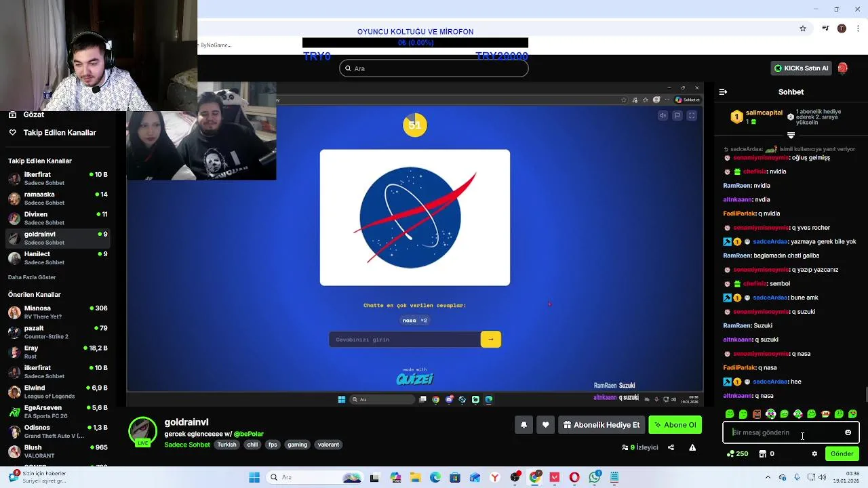Select fps tag under stream title
The height and width of the screenshot is (488, 868).
coord(273,445)
